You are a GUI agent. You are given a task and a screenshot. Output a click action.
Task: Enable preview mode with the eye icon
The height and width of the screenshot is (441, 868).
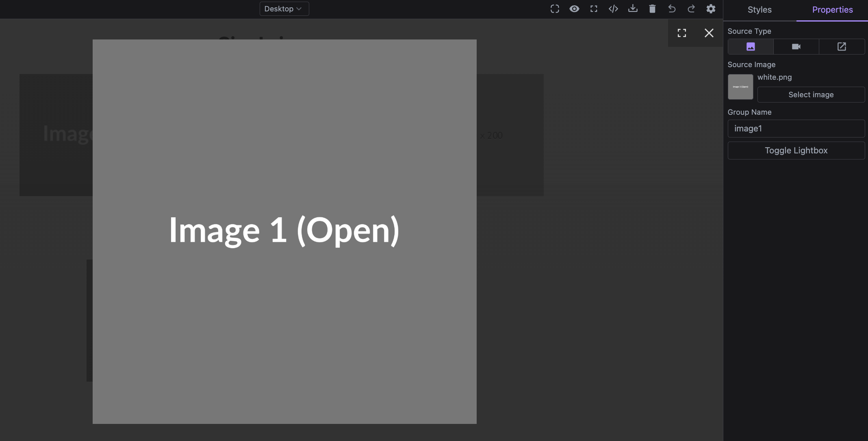point(574,9)
